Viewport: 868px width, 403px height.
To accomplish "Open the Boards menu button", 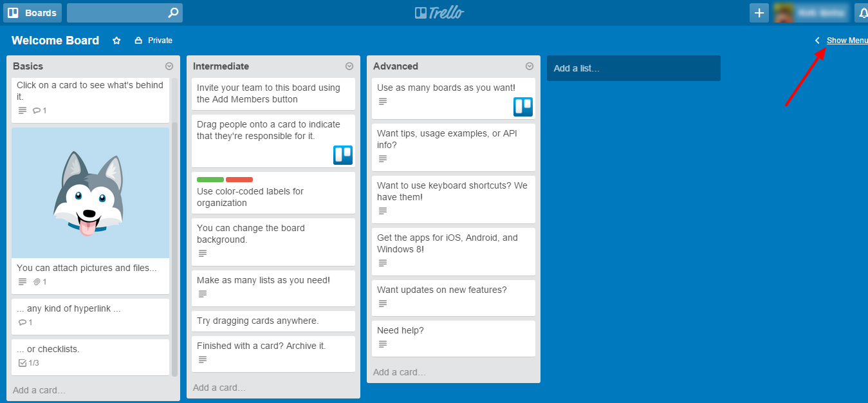I will point(32,13).
